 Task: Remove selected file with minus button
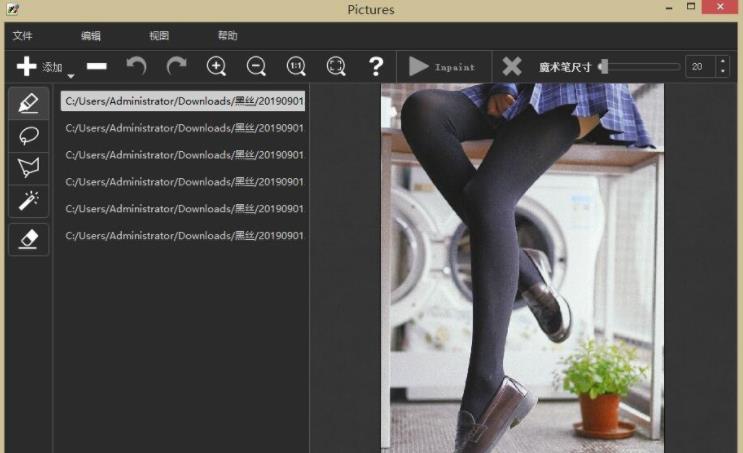97,67
